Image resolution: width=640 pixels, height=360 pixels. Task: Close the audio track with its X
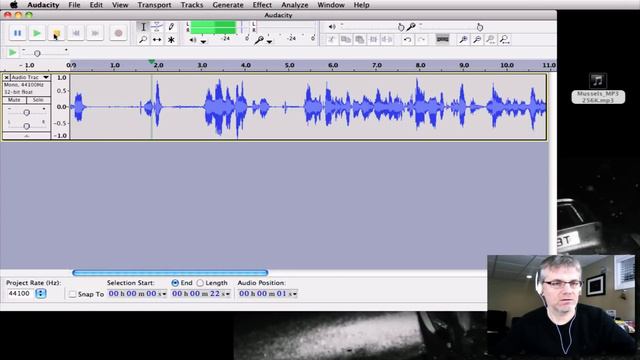[6, 77]
